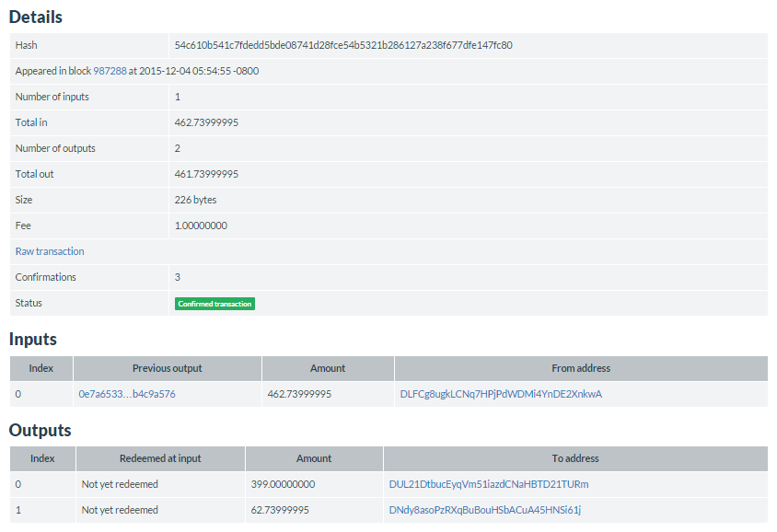Click previous output 0e7a6533…b4c9a576 link
777x532 pixels.
pyautogui.click(x=127, y=394)
